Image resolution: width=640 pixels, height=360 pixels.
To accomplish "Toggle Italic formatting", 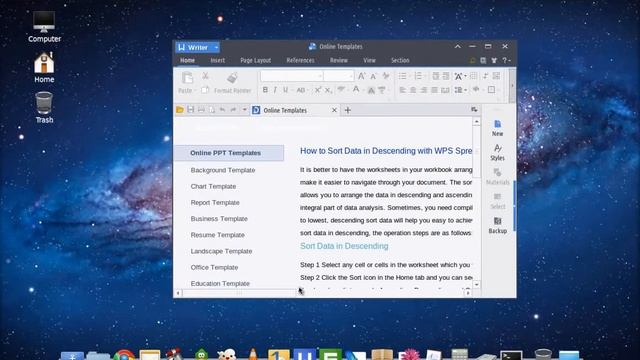I will [x=275, y=90].
